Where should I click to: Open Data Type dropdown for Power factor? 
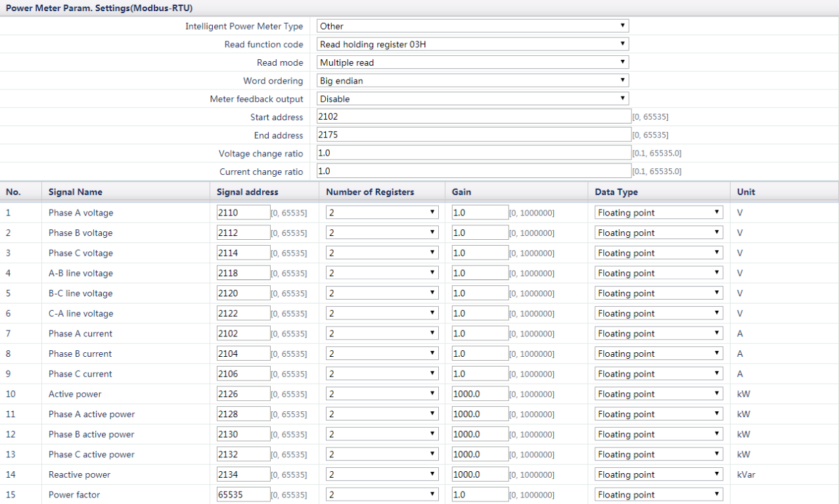pyautogui.click(x=658, y=495)
